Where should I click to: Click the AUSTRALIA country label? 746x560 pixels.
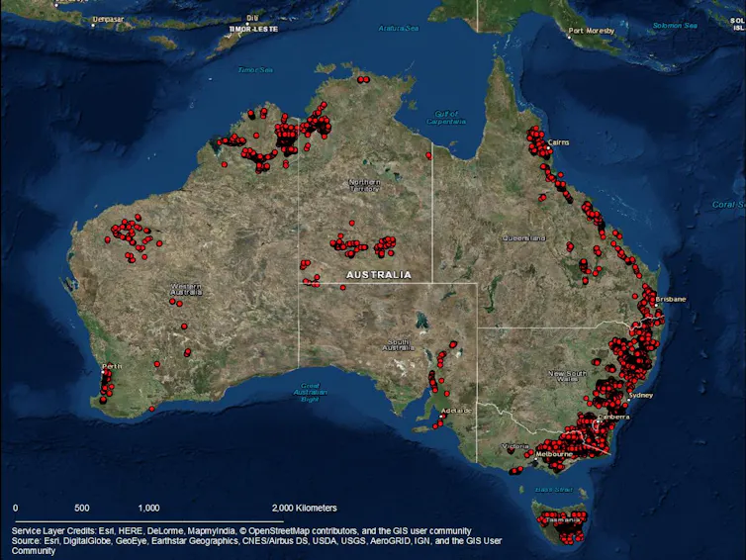coord(378,273)
